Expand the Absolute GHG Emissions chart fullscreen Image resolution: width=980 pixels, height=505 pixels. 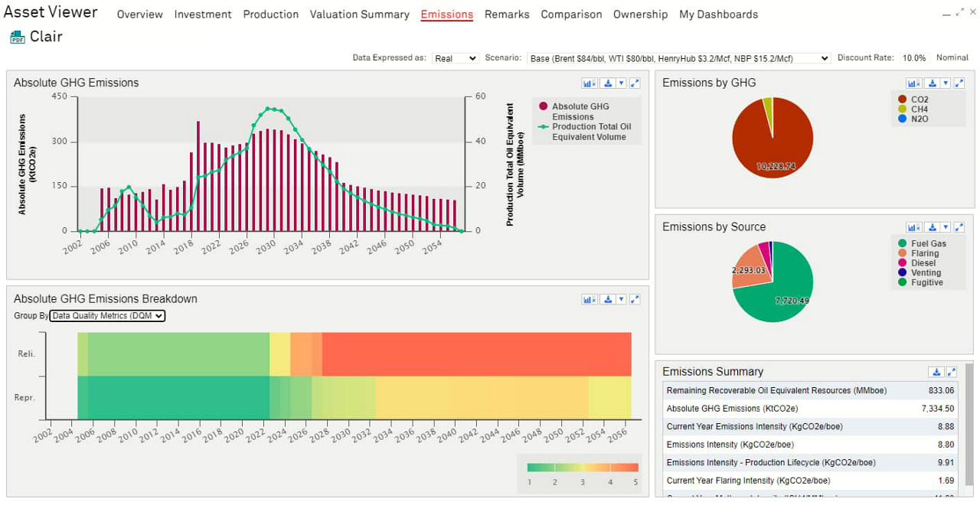point(635,83)
